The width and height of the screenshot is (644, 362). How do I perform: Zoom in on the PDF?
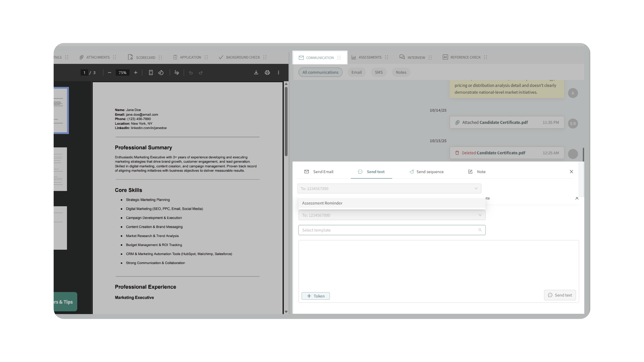136,72
